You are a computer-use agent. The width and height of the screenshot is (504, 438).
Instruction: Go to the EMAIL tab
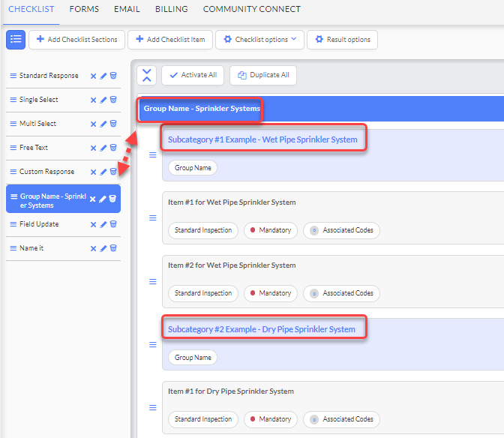(x=127, y=9)
